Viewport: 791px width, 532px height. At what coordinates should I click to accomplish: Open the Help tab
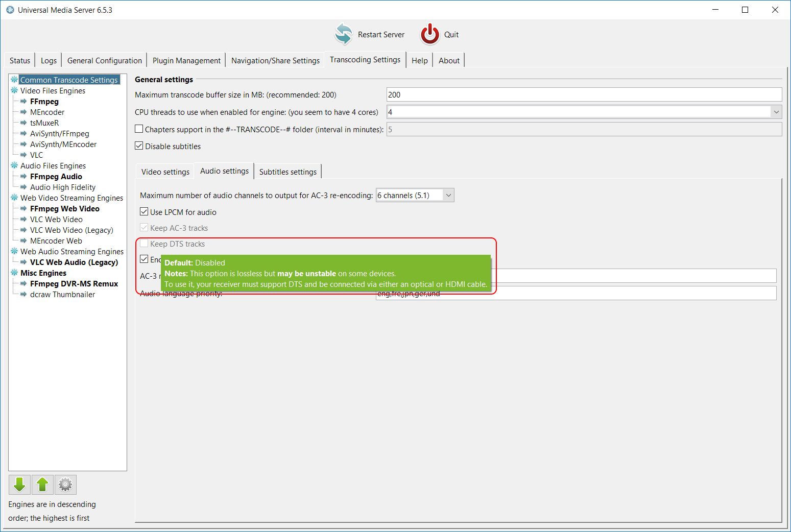420,60
